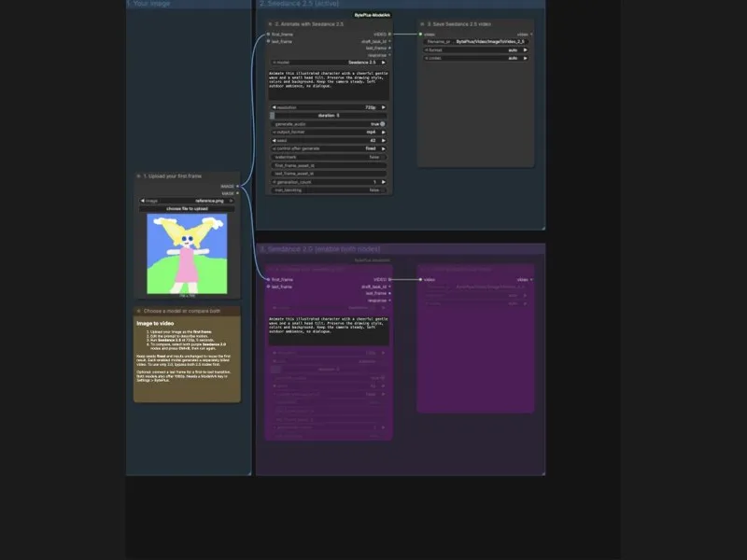Screen dimensions: 747x560
Task: Click video input slot on purple save node
Action: (x=420, y=279)
